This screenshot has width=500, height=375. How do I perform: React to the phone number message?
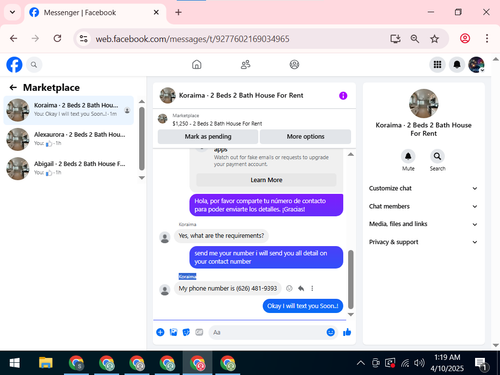pos(289,288)
